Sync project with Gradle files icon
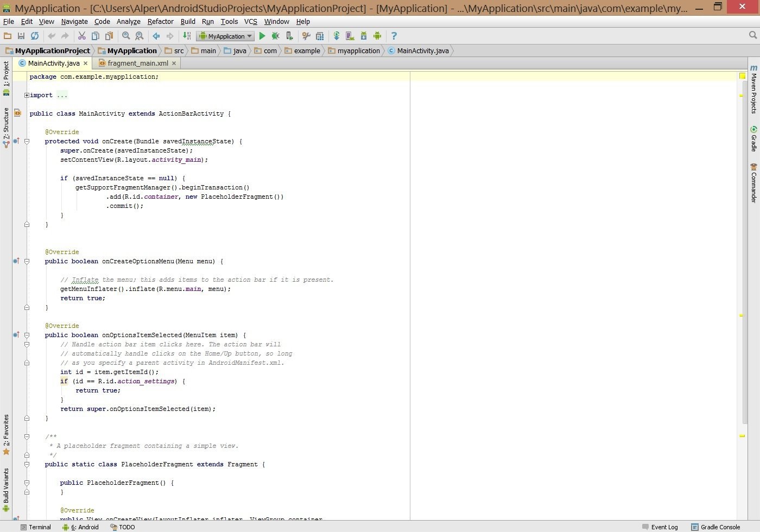The image size is (760, 532). [x=337, y=36]
